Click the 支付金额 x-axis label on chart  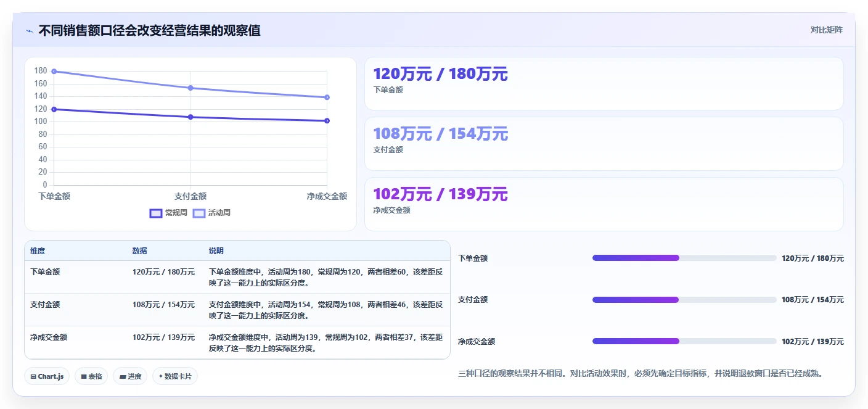tap(190, 196)
